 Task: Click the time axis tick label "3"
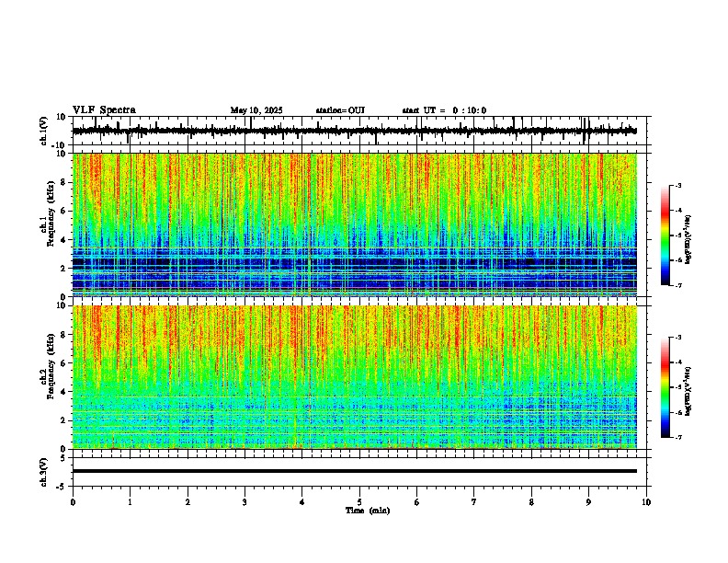pyautogui.click(x=245, y=502)
